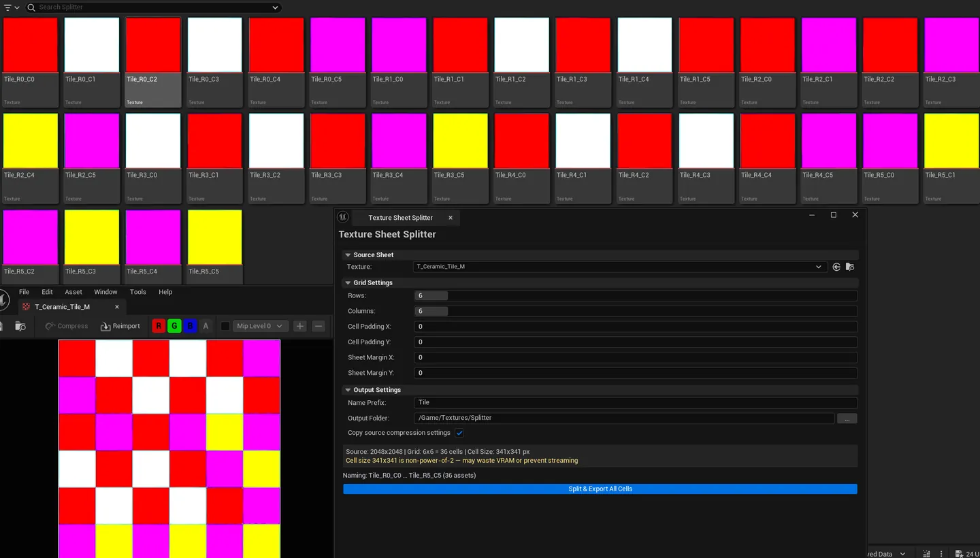Open the Mip Level 0 dropdown
The width and height of the screenshot is (980, 558).
[x=260, y=326]
